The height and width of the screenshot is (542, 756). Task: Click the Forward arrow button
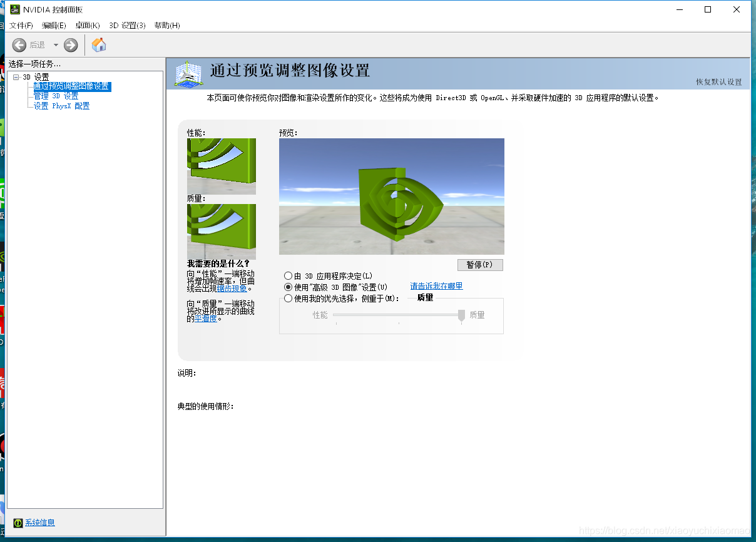(x=71, y=45)
